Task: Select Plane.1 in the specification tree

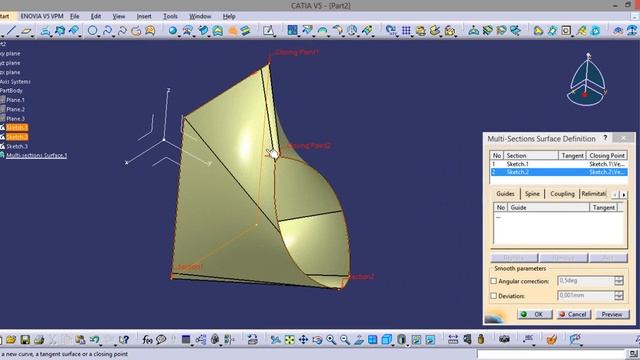Action: tap(16, 100)
